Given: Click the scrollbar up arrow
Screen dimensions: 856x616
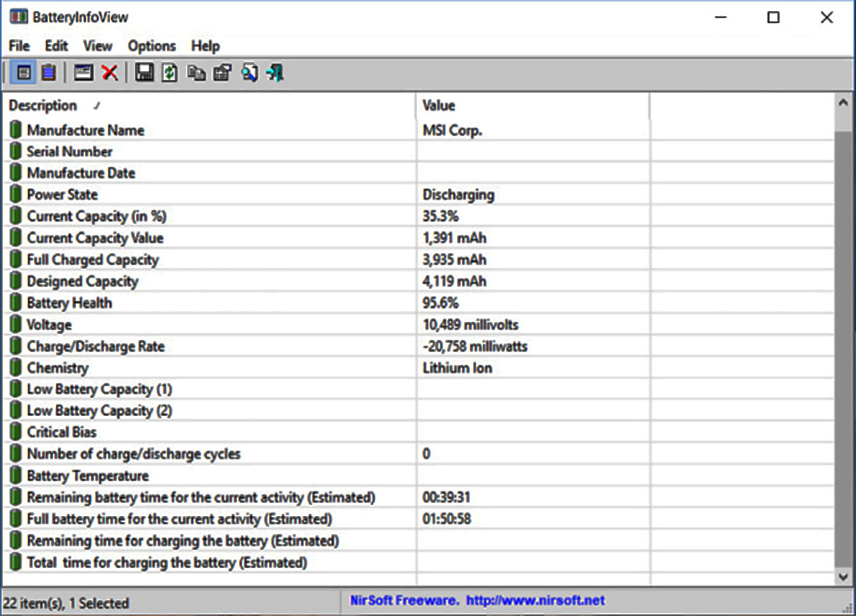Looking at the screenshot, I should (x=842, y=104).
